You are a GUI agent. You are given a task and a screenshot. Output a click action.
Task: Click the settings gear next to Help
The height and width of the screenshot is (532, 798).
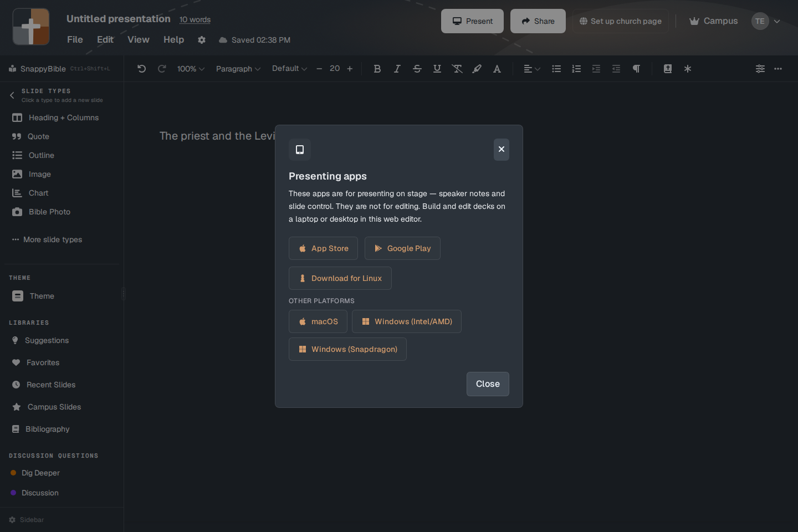click(202, 40)
